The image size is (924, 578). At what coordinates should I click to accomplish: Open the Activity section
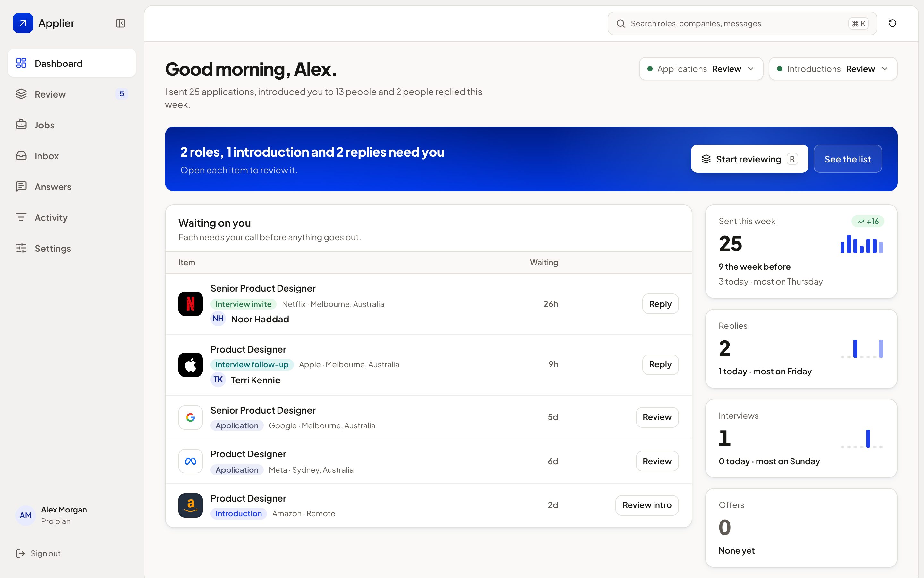tap(72, 217)
